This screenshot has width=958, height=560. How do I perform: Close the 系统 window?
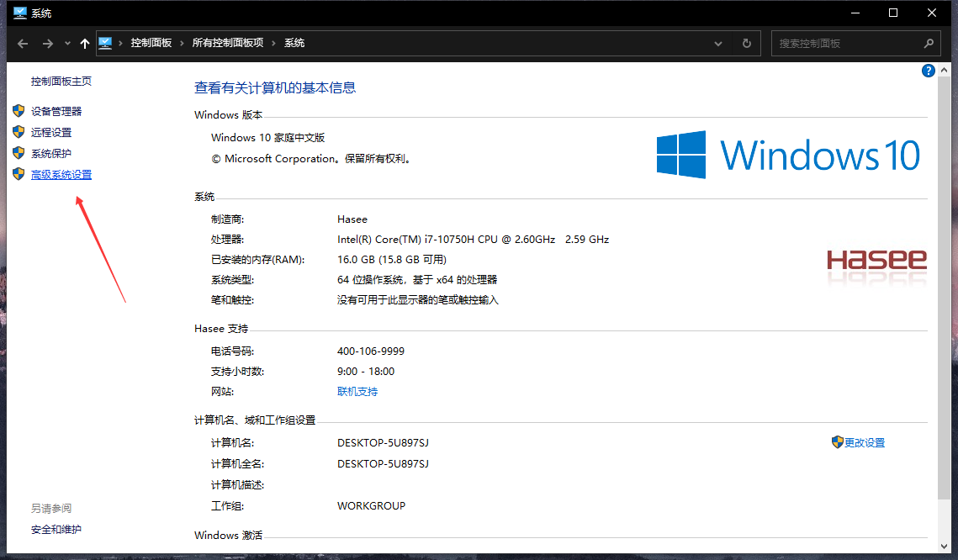(932, 13)
